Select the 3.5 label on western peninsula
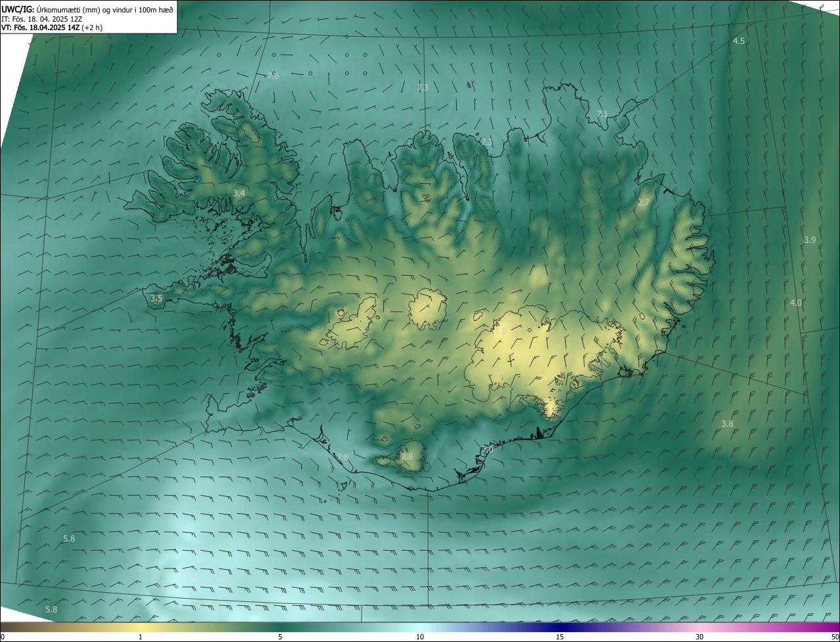Image resolution: width=840 pixels, height=642 pixels. tap(156, 299)
